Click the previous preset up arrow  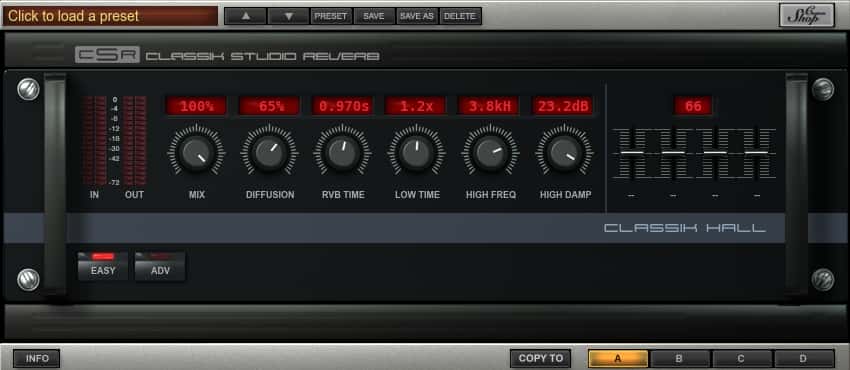pyautogui.click(x=246, y=16)
